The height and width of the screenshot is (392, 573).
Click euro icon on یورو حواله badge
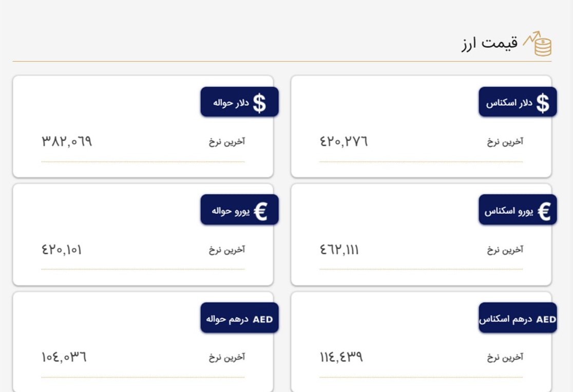260,211
